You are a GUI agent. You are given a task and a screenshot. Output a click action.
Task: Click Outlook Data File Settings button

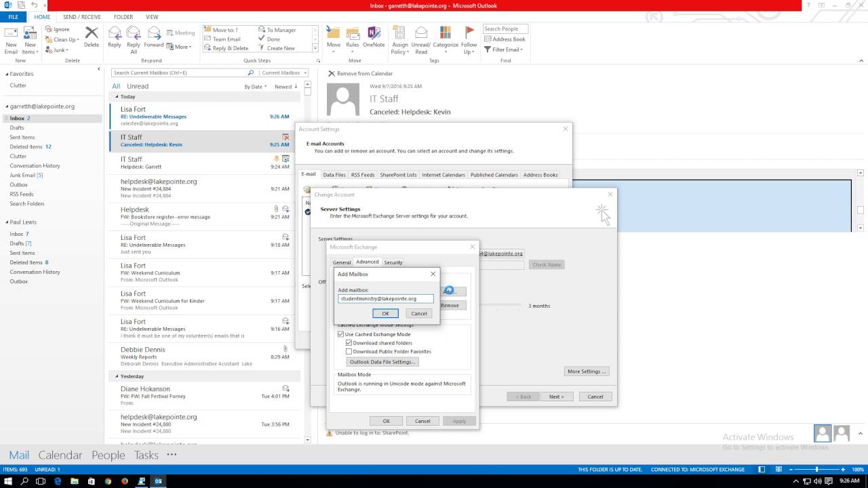tap(382, 362)
